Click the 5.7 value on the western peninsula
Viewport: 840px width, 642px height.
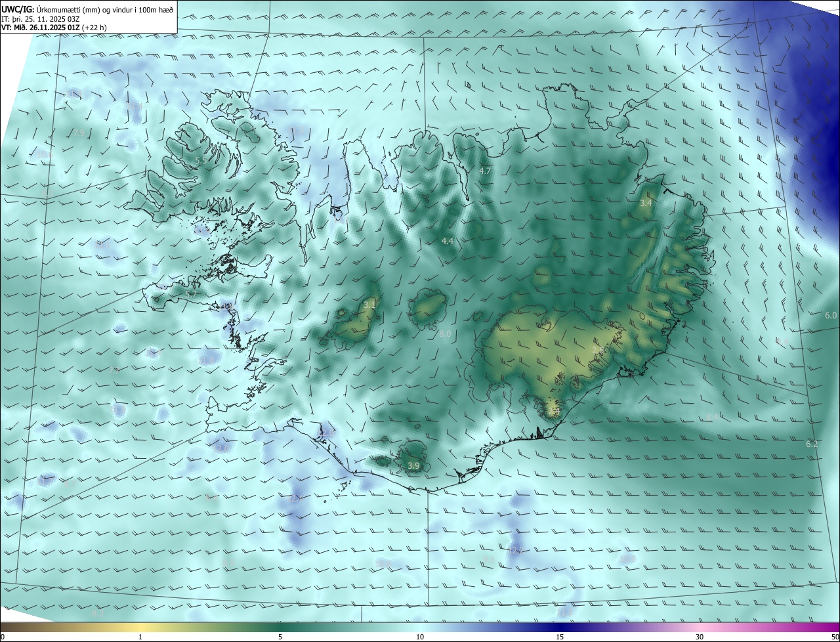(191, 295)
